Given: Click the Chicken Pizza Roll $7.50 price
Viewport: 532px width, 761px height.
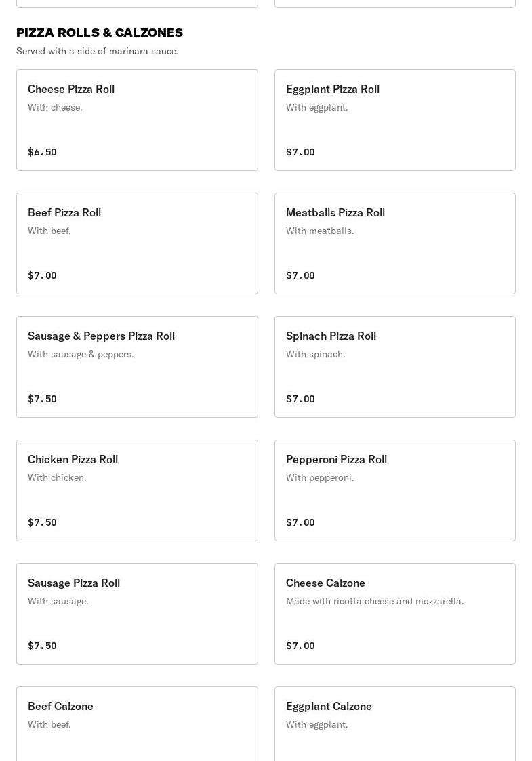Looking at the screenshot, I should coord(42,522).
